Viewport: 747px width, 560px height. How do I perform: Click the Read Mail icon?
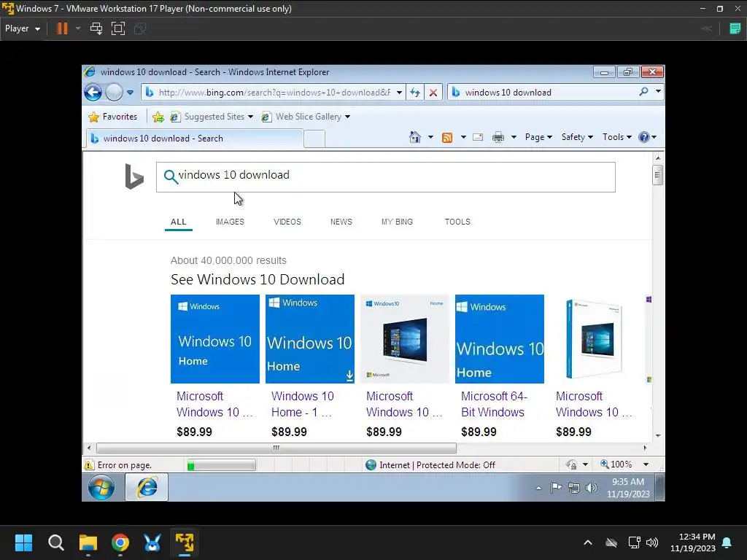pos(478,137)
